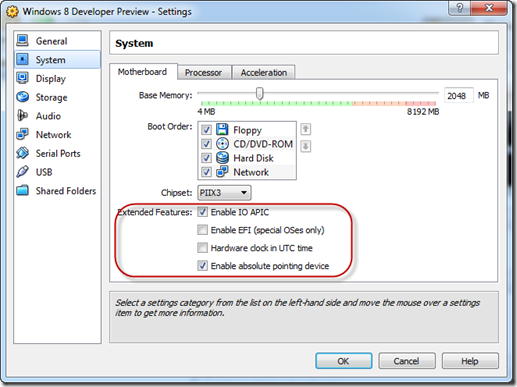This screenshot has width=517, height=387.
Task: Click the Network icon in boot order list
Action: [222, 172]
